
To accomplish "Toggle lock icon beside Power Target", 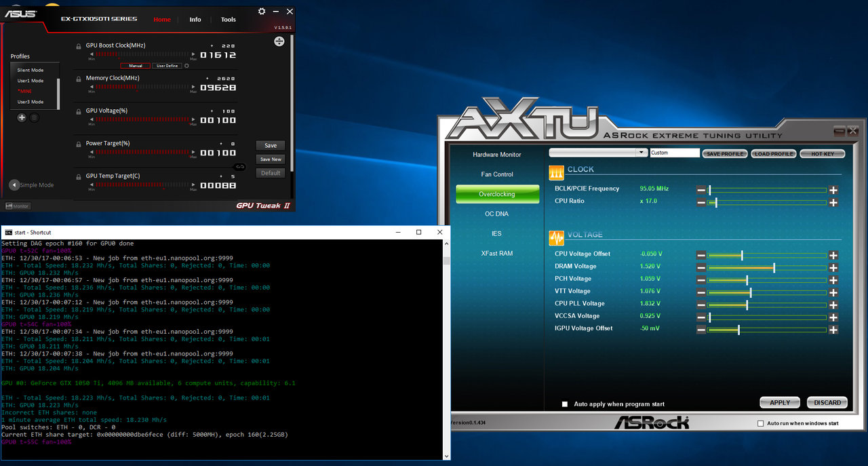I will (79, 143).
